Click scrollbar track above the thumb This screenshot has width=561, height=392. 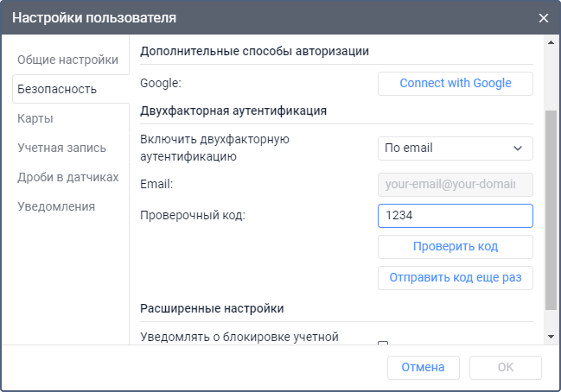[551, 78]
